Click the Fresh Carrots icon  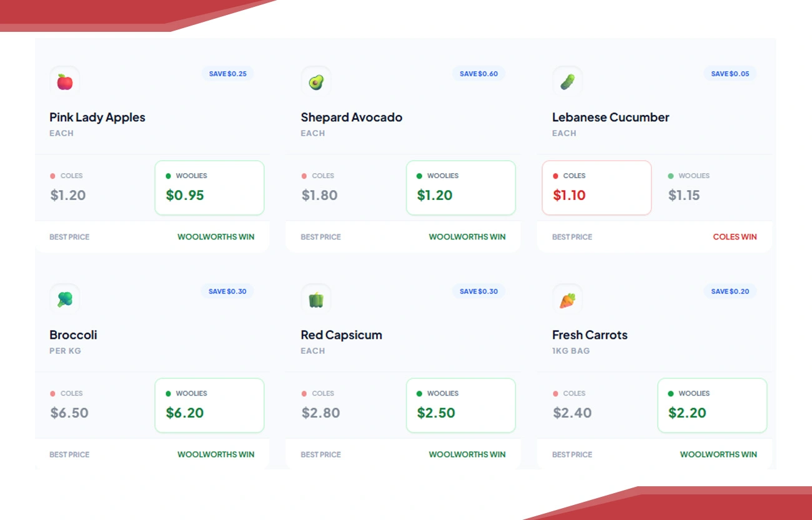[x=567, y=299]
